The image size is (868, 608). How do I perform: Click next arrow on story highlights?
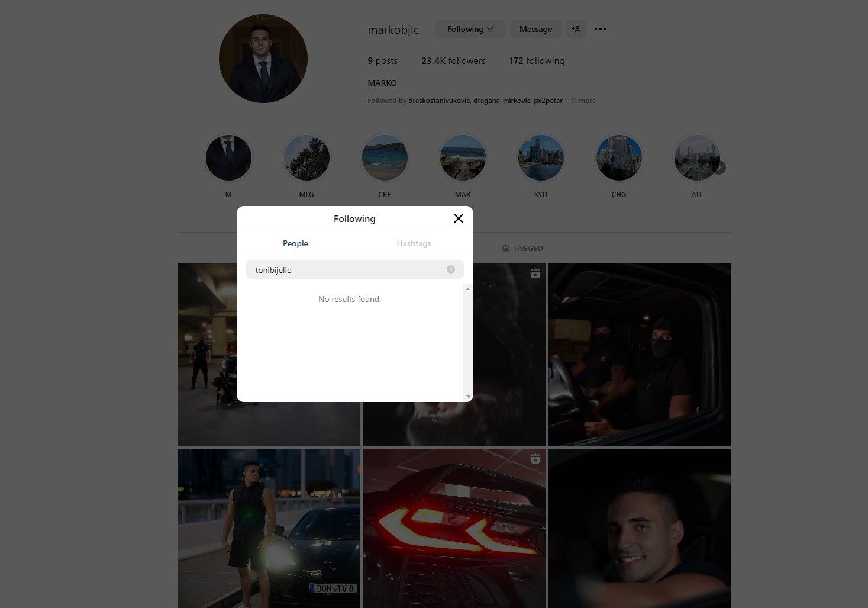[719, 168]
